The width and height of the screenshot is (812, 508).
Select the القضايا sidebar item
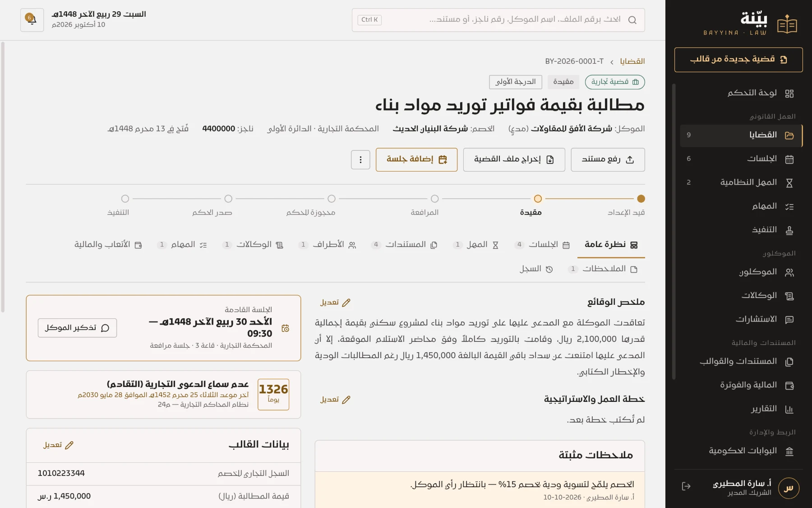click(741, 135)
